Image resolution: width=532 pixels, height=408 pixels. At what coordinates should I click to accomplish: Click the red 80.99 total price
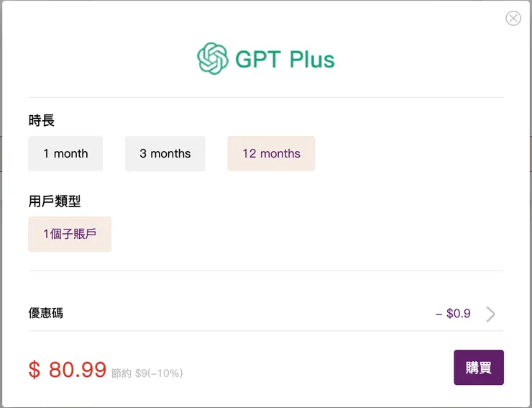click(78, 369)
